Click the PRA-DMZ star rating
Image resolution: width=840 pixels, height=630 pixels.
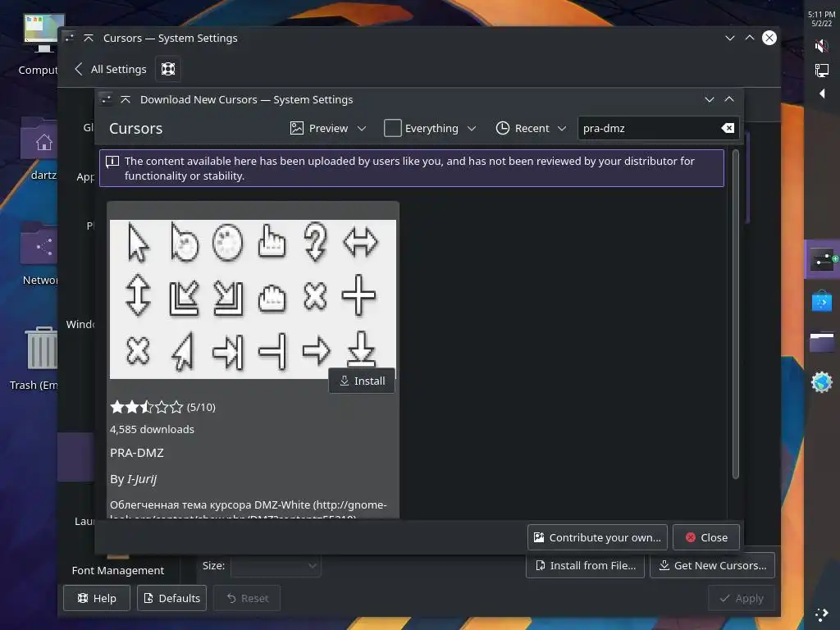(146, 407)
